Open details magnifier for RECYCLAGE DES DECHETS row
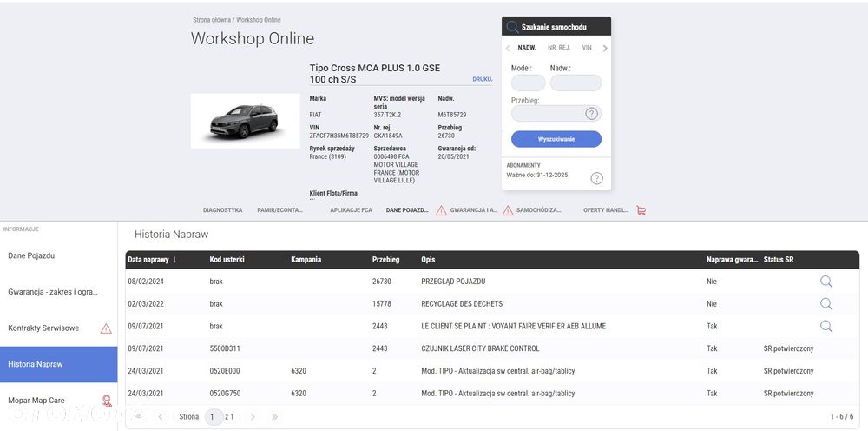The image size is (868, 431). (826, 303)
